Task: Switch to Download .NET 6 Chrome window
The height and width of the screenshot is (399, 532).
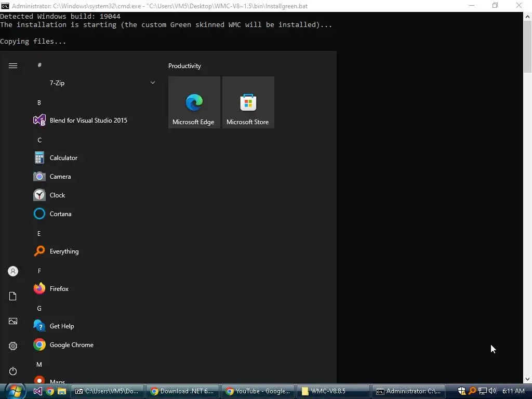Action: tap(182, 391)
